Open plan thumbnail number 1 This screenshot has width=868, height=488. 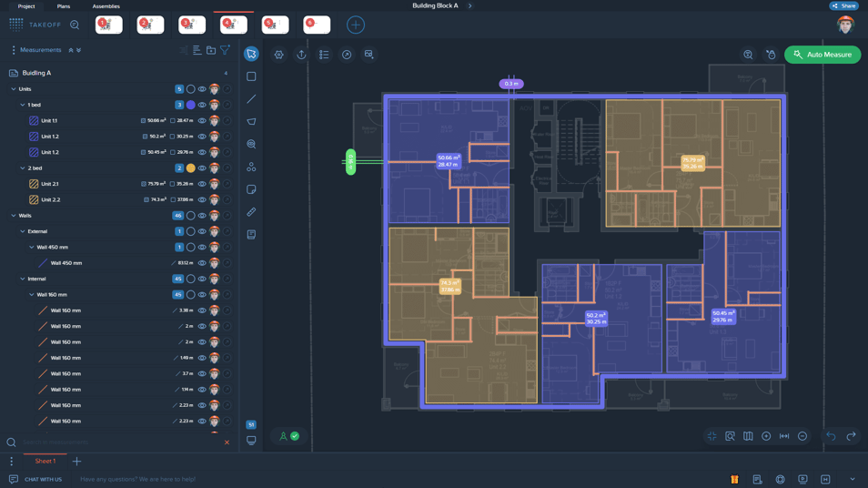pos(109,25)
